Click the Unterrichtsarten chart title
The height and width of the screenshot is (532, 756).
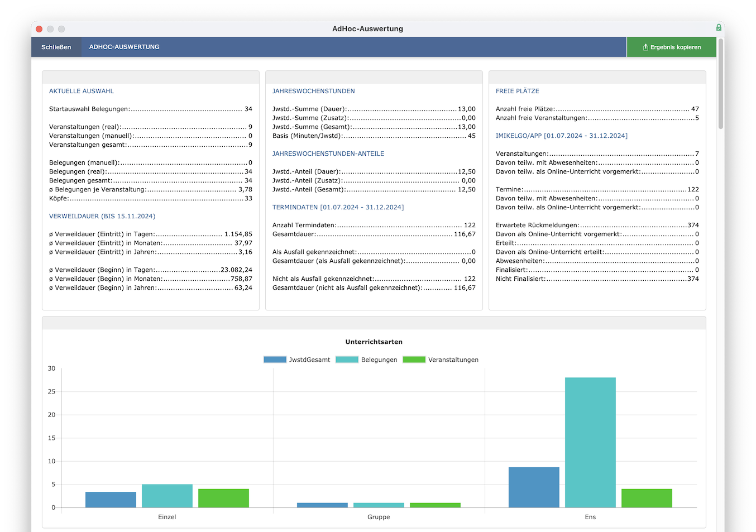click(374, 342)
